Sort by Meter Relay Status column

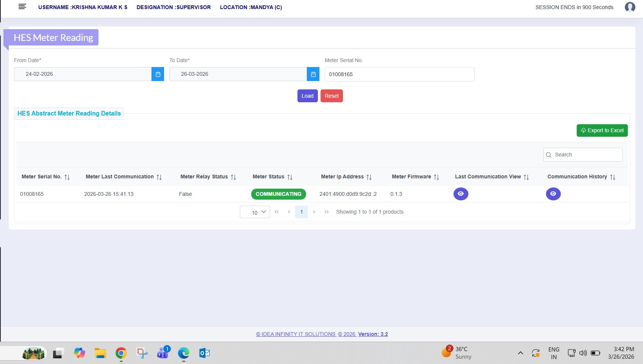[x=233, y=177]
